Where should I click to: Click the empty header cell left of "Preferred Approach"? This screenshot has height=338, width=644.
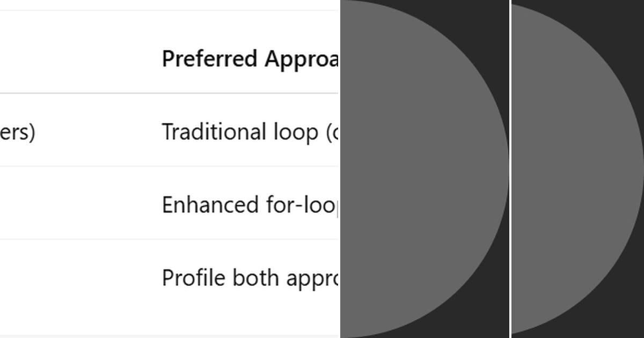(x=75, y=58)
